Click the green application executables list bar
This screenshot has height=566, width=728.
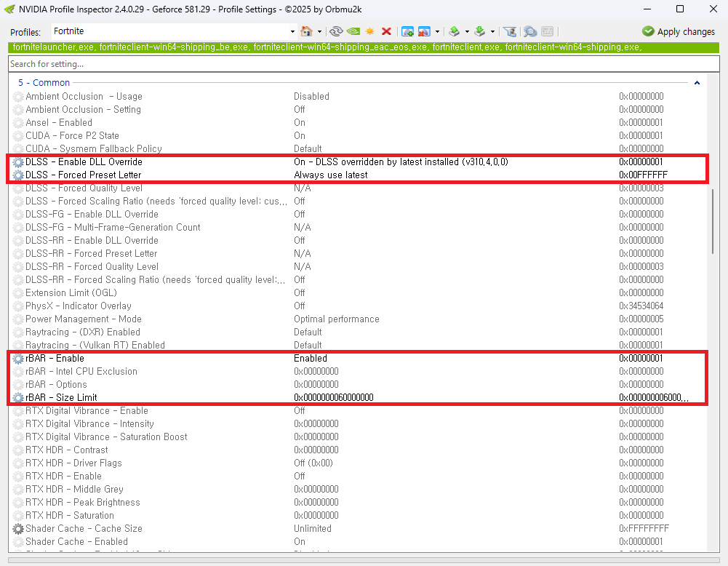coord(364,47)
